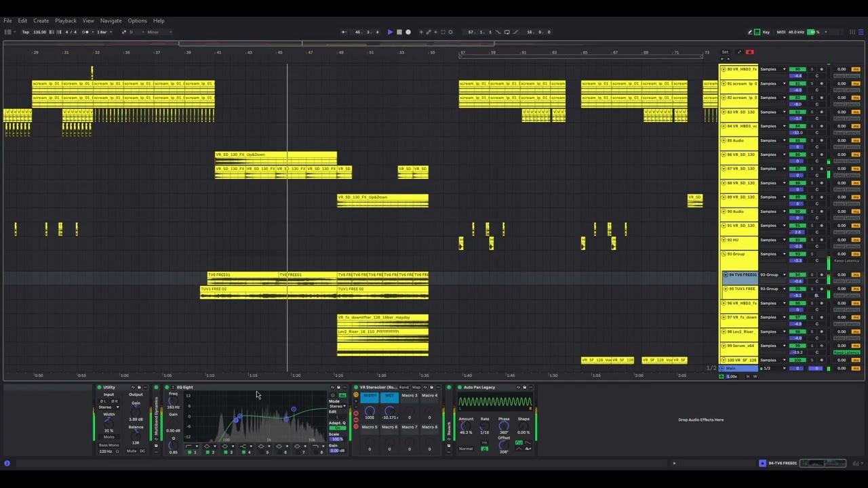868x488 pixels.
Task: Unfold track 85 Audio
Action: [x=724, y=140]
